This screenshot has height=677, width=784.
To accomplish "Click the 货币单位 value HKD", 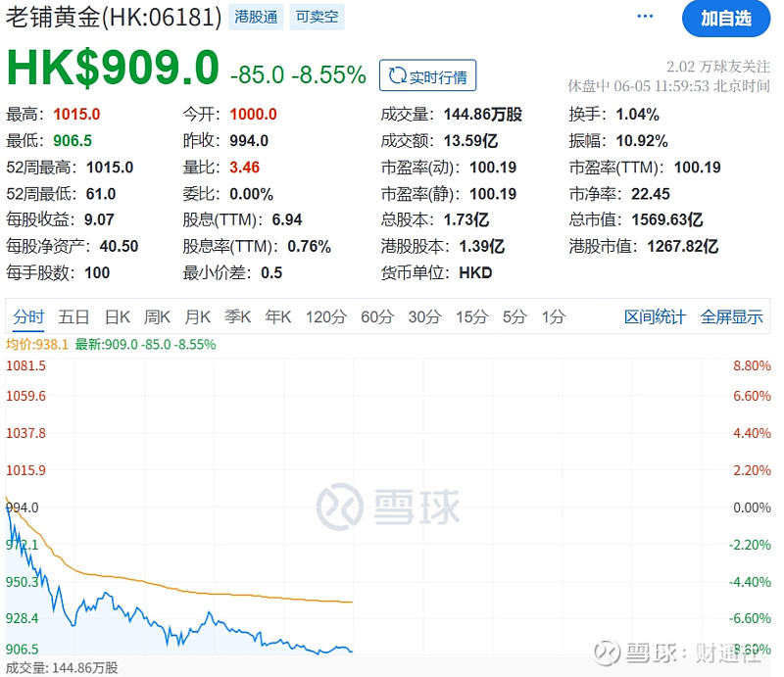I will [475, 272].
